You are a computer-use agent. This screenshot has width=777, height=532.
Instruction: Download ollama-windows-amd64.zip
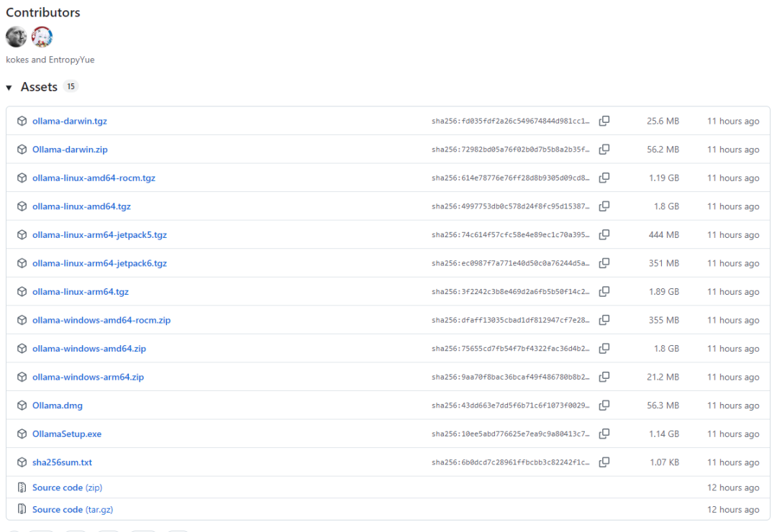pyautogui.click(x=89, y=349)
